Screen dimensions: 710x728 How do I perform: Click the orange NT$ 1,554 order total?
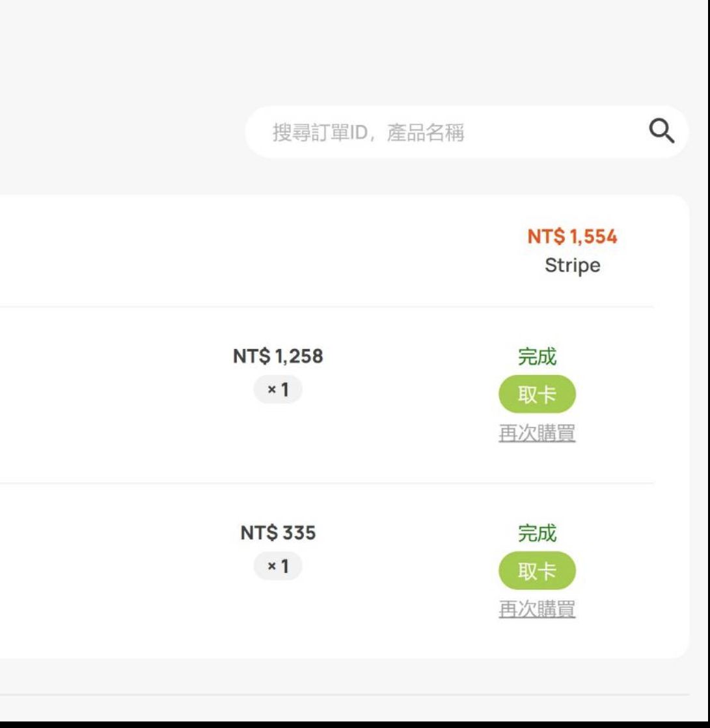[572, 236]
